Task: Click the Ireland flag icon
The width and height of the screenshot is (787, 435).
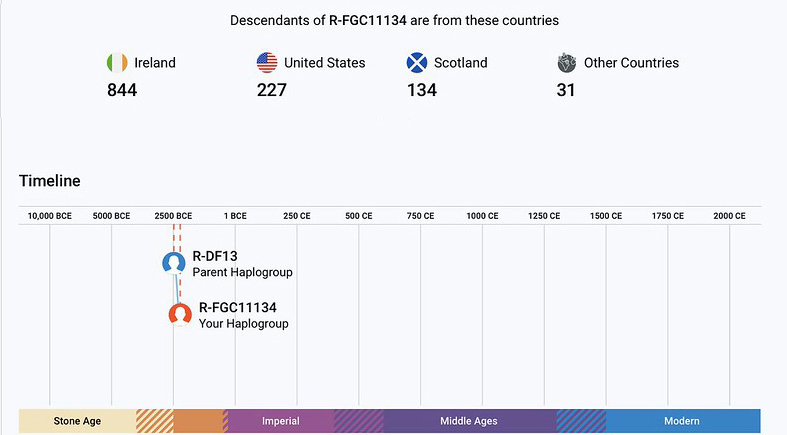Action: pos(117,63)
